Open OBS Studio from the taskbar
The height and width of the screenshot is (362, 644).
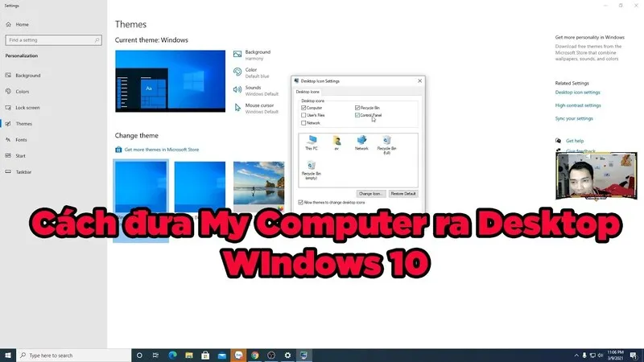[x=271, y=356]
